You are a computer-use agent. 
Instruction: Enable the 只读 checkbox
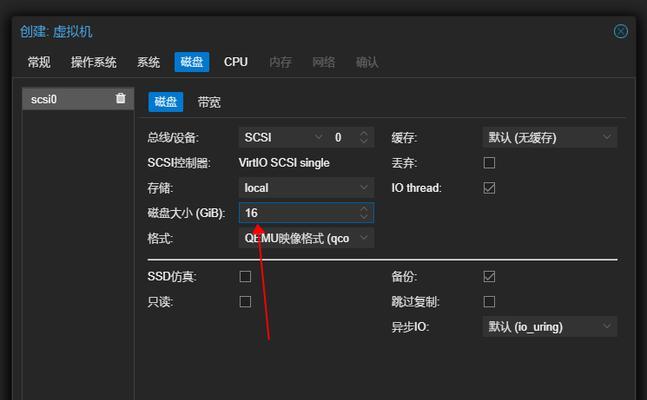pyautogui.click(x=245, y=302)
